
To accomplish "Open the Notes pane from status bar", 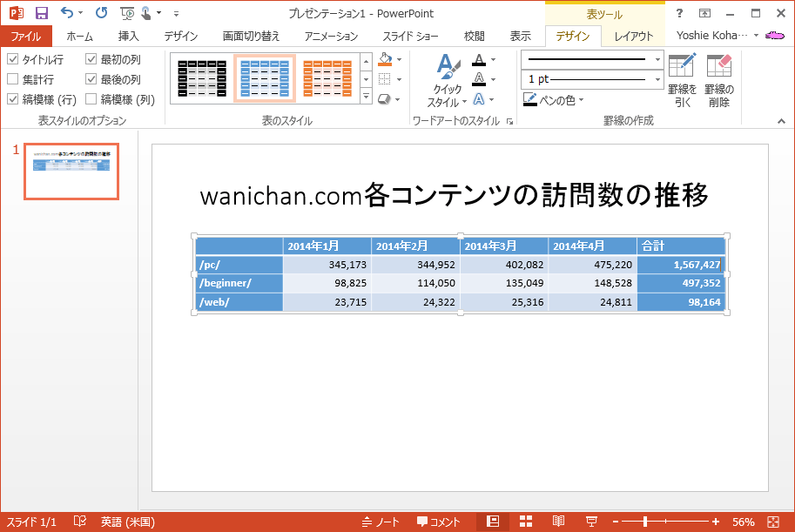I will [381, 522].
